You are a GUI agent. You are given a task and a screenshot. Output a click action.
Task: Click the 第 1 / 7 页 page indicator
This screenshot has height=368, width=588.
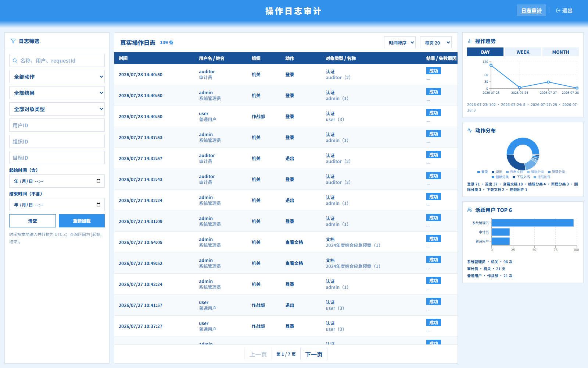pyautogui.click(x=286, y=354)
